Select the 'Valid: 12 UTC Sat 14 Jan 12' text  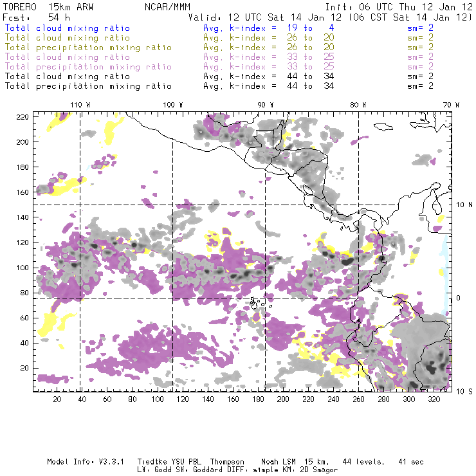(x=265, y=17)
